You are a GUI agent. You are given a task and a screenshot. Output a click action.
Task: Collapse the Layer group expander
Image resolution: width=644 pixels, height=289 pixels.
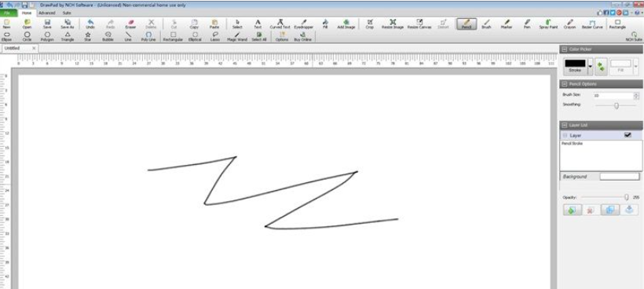coord(565,135)
